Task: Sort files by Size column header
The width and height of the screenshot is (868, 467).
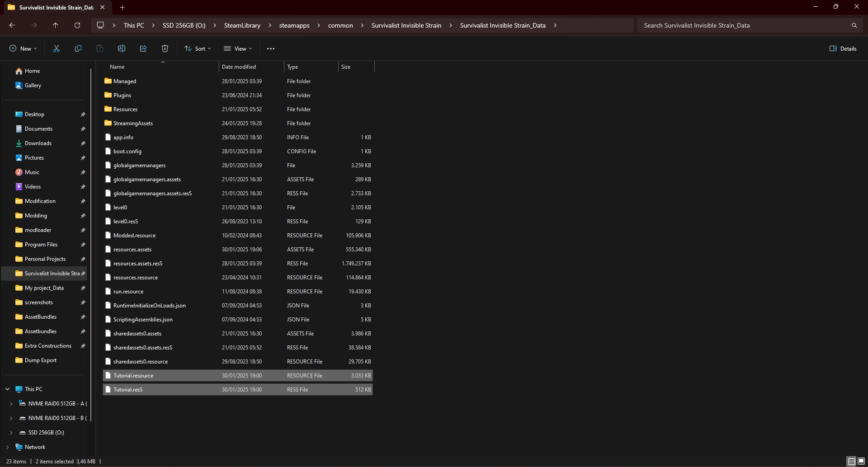Action: tap(356, 67)
